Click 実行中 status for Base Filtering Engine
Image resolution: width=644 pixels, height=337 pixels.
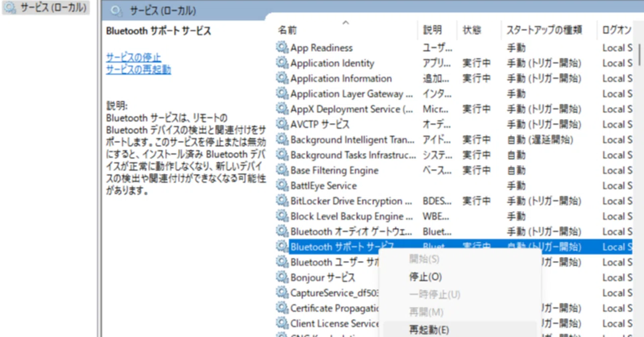(476, 171)
